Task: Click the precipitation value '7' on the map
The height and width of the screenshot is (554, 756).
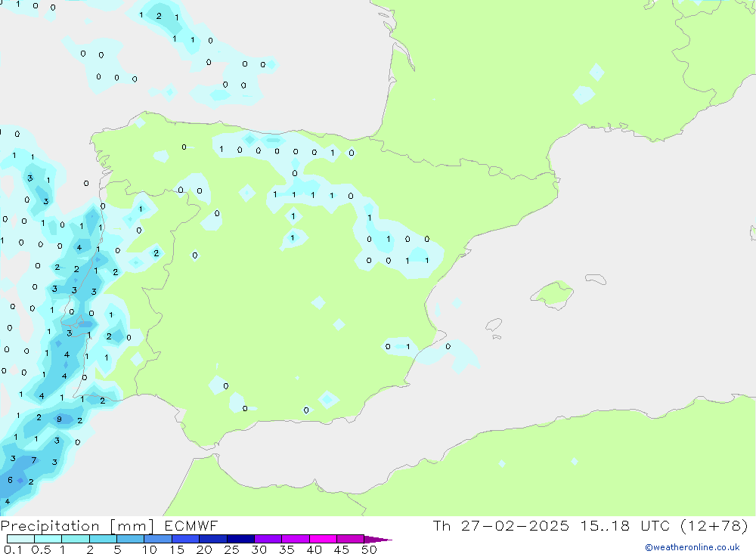Action: click(x=33, y=460)
